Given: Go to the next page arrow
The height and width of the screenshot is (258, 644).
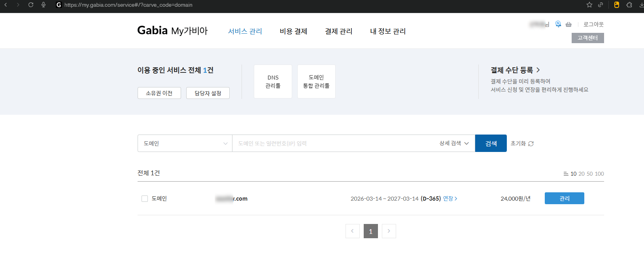Looking at the screenshot, I should [x=389, y=231].
